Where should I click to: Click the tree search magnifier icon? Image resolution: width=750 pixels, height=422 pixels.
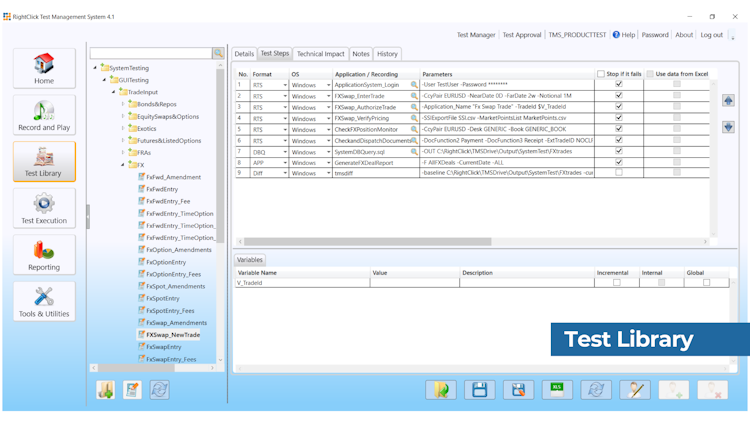[x=219, y=53]
